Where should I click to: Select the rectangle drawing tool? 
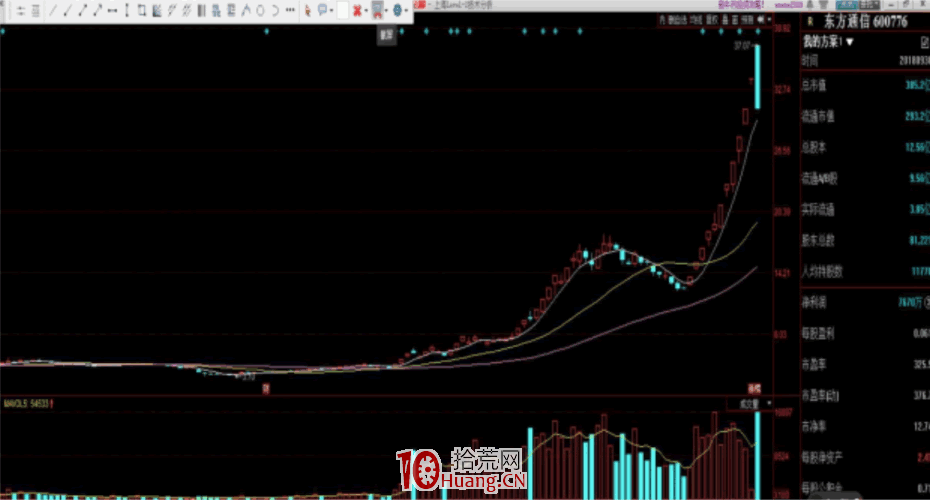coord(142,11)
